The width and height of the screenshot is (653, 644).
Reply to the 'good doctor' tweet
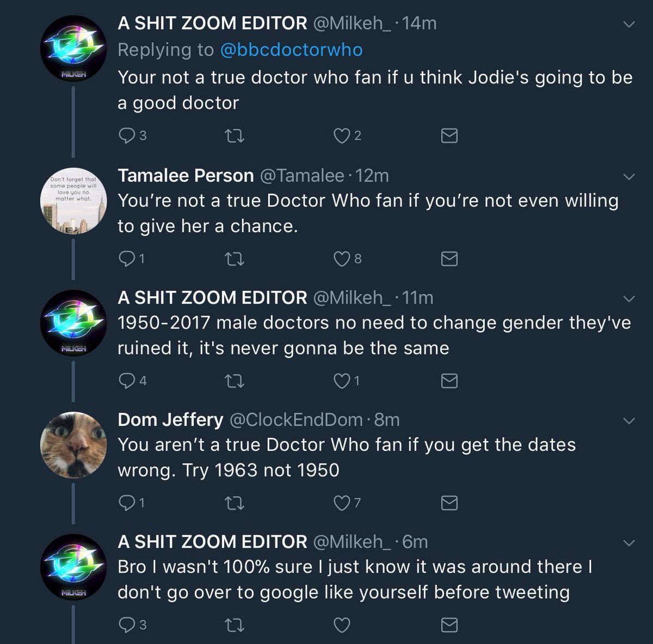point(126,135)
